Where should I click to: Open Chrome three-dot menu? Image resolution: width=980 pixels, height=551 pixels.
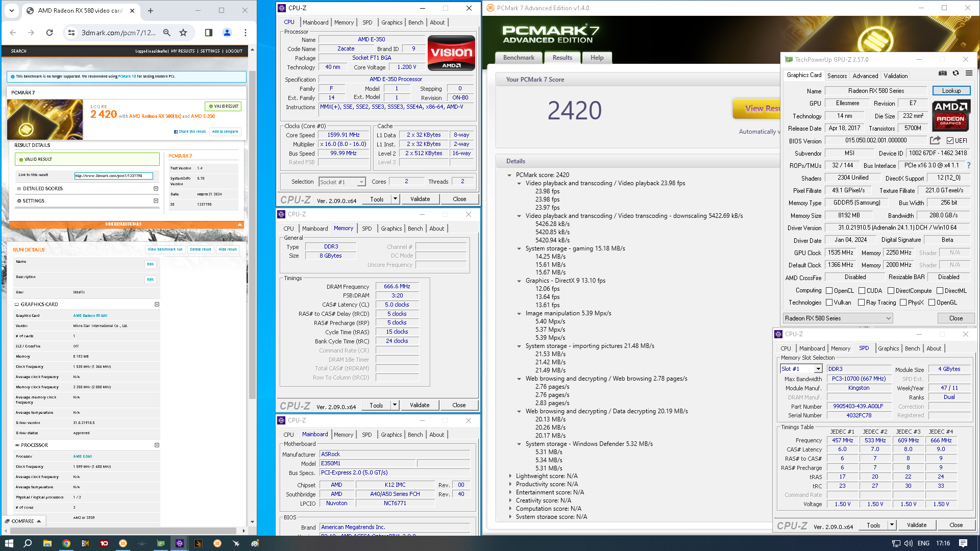246,33
